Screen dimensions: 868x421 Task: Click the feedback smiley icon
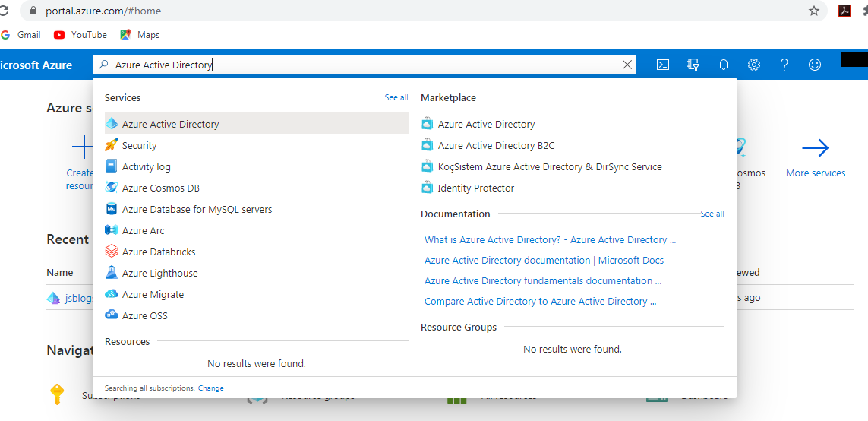coord(815,65)
